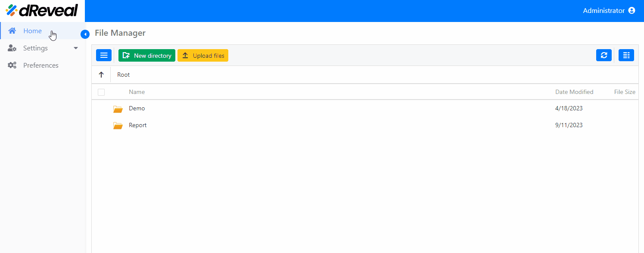Click the date 9/11/2023
This screenshot has width=644, height=253.
tap(569, 125)
